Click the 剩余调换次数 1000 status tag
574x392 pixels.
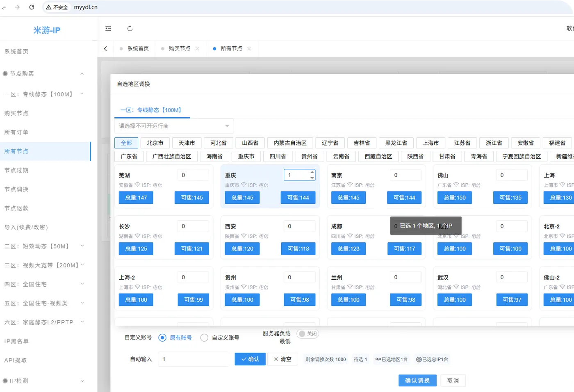326,360
